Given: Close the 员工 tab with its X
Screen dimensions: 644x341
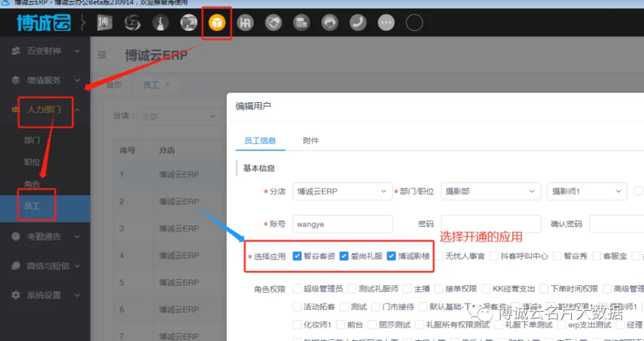Looking at the screenshot, I should click(x=167, y=85).
